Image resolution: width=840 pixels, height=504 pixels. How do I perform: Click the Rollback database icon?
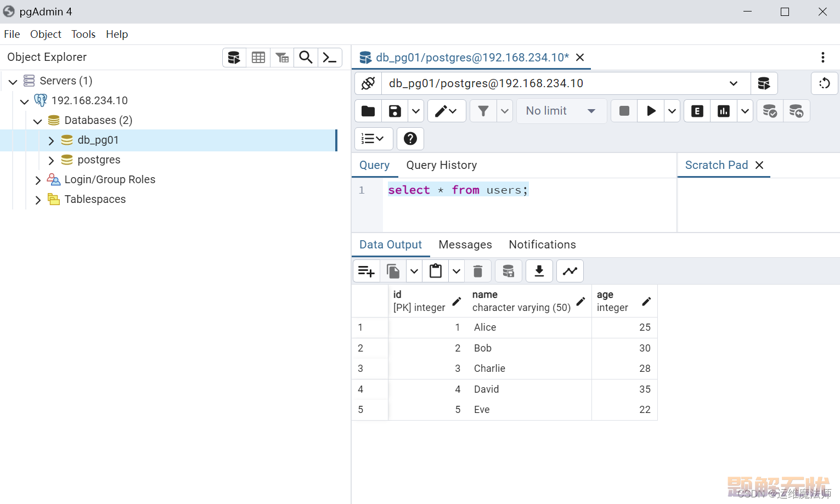(x=797, y=111)
